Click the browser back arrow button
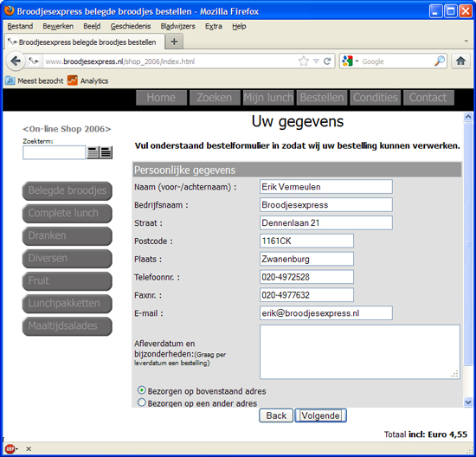 click(16, 61)
